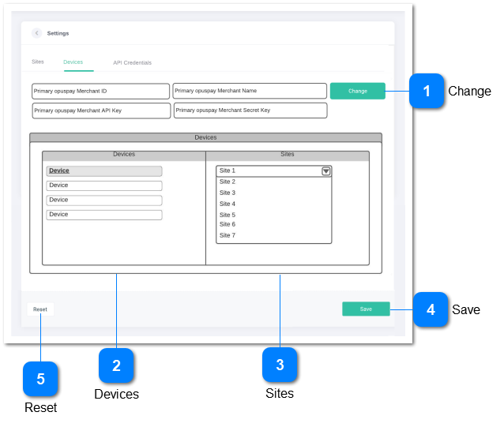Click the back arrow beside Settings

(x=37, y=33)
